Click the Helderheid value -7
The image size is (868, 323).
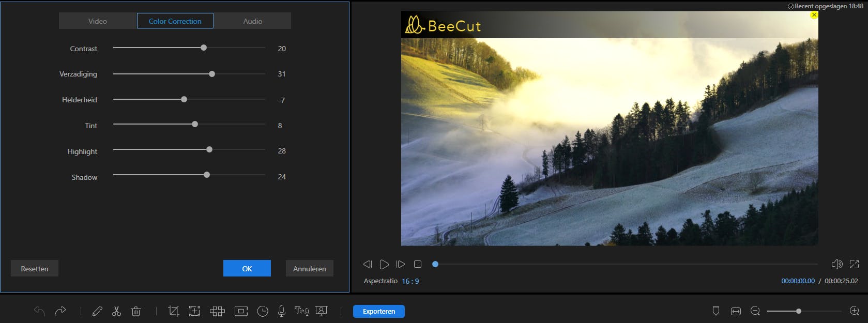[x=282, y=100]
